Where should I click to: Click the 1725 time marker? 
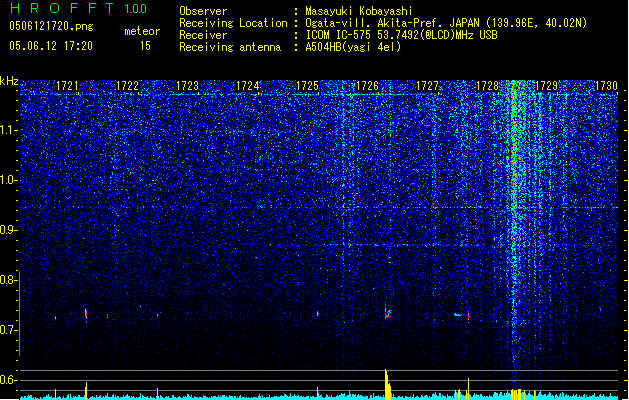[307, 86]
